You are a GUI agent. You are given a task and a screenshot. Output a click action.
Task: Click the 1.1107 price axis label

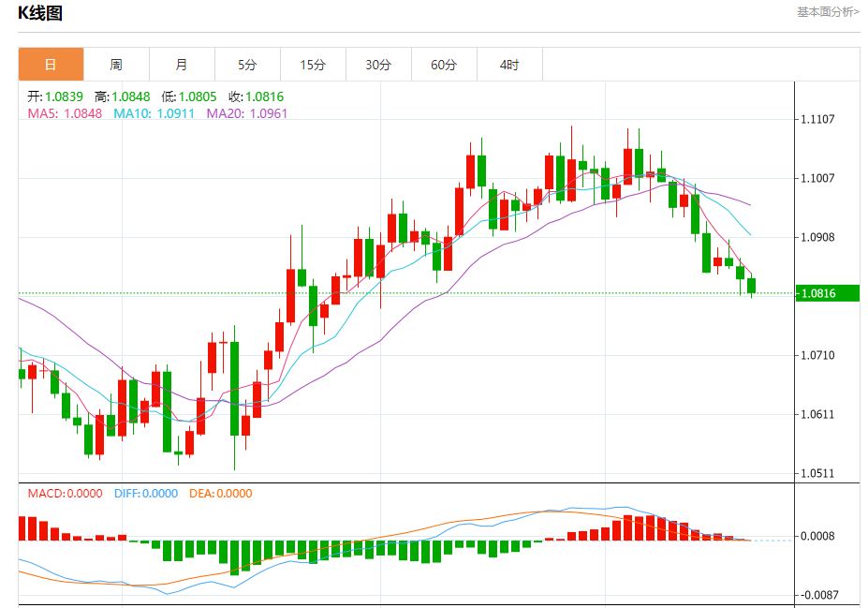[817, 119]
